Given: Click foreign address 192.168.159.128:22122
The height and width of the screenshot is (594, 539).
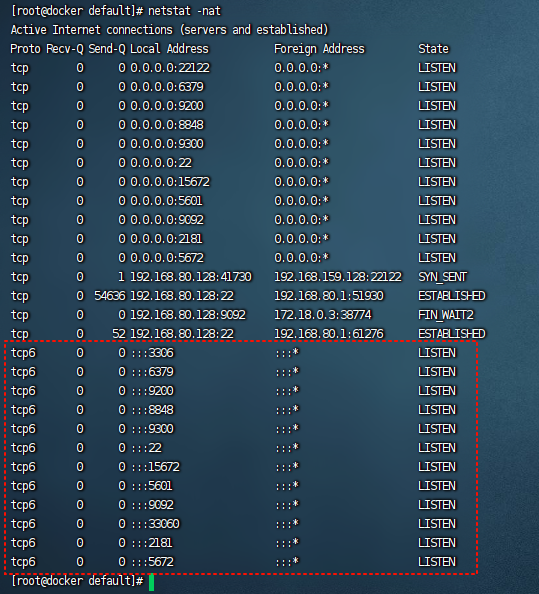Looking at the screenshot, I should pos(338,277).
